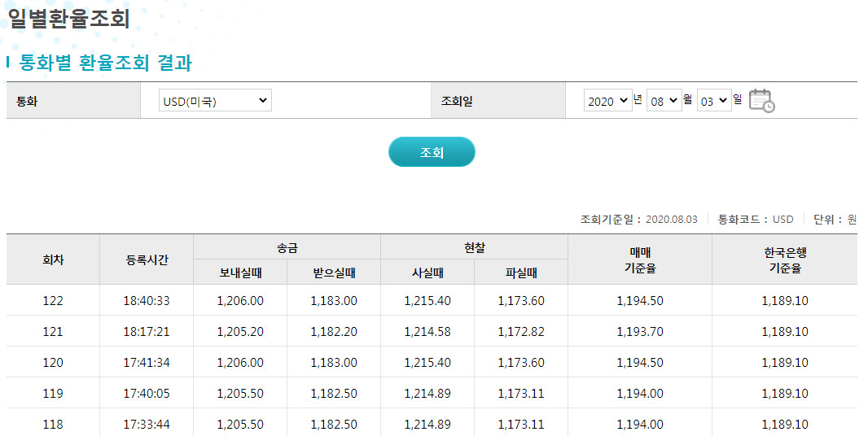Select round number 119 cell
The height and width of the screenshot is (436, 868).
pos(53,394)
